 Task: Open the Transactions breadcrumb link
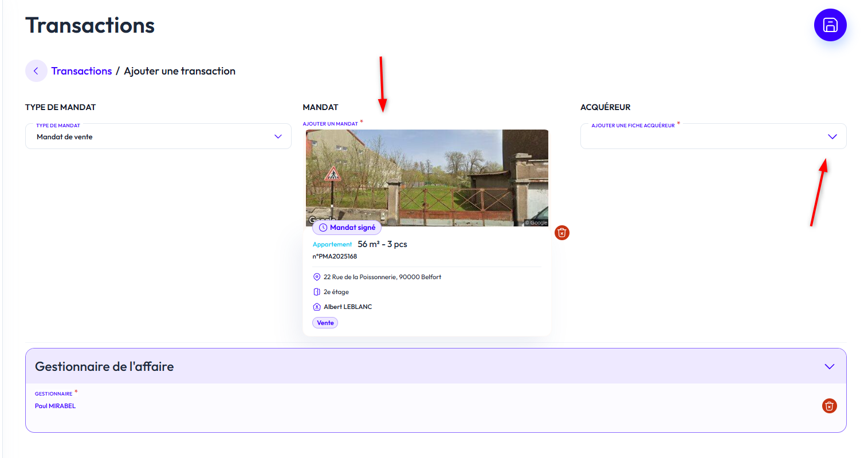click(81, 71)
